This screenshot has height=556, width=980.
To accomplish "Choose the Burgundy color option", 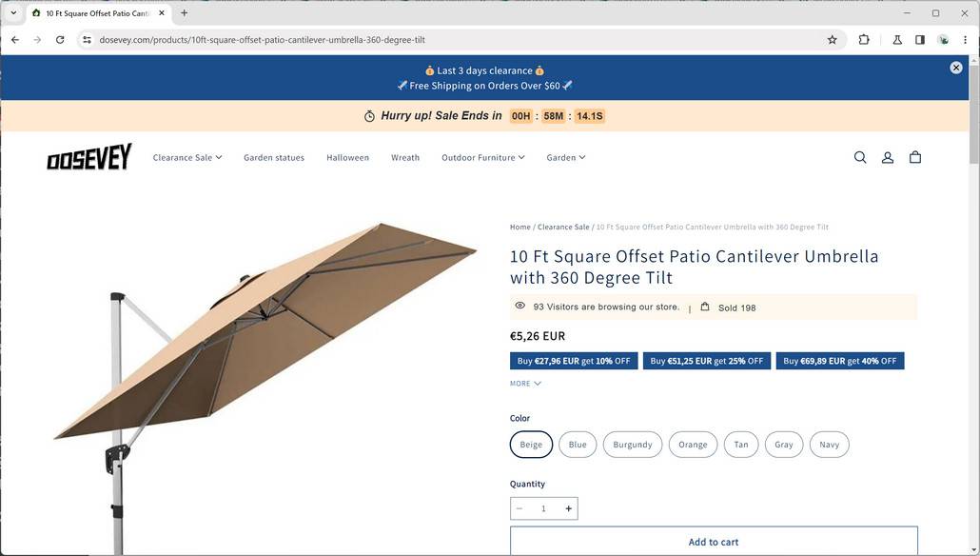I will [x=633, y=445].
